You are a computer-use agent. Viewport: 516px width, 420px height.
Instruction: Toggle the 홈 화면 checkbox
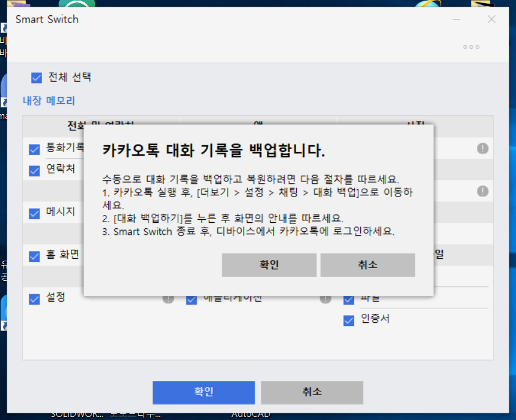(34, 256)
